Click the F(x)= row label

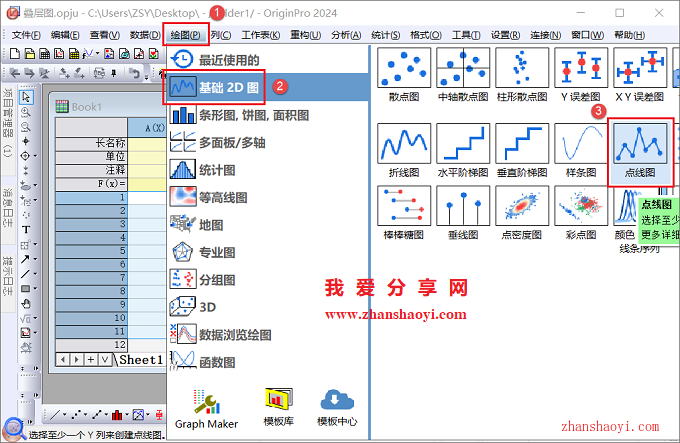point(92,184)
